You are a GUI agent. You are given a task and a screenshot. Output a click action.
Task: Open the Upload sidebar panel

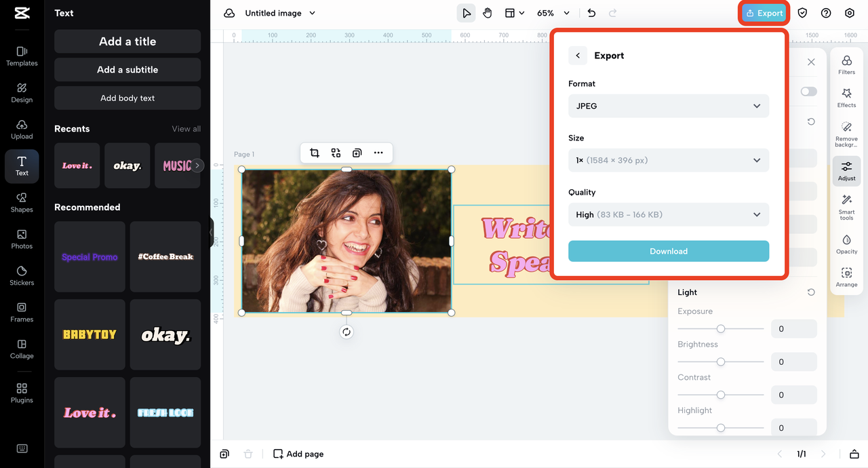point(22,130)
